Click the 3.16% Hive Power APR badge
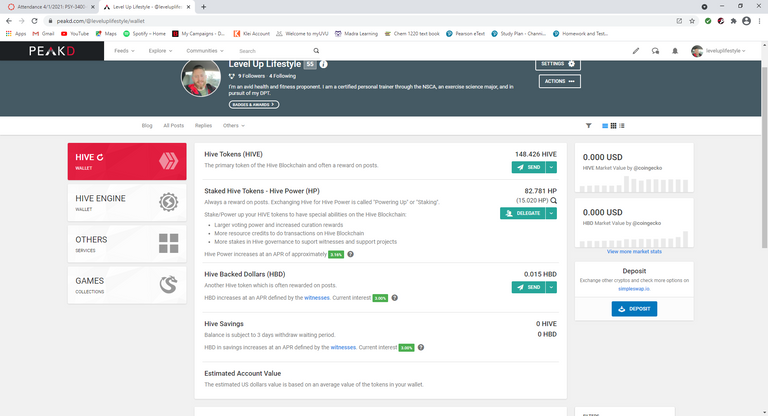 point(336,255)
